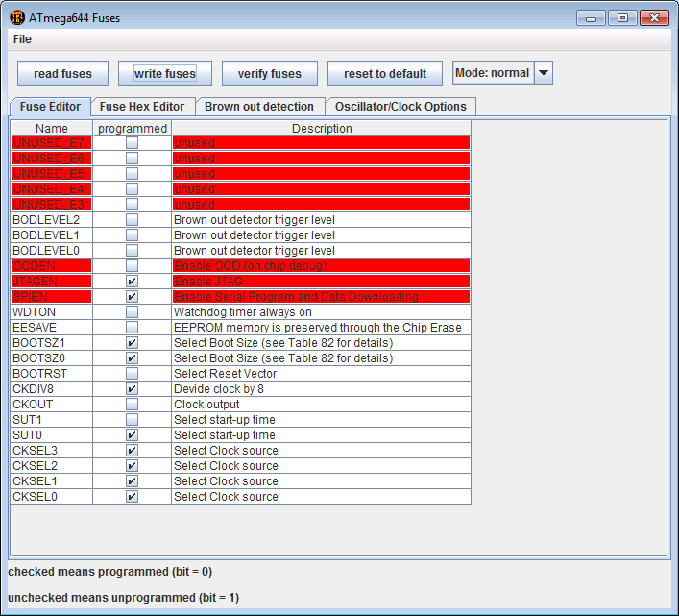Click 'Clock output' description cell
This screenshot has width=679, height=616.
click(x=322, y=405)
